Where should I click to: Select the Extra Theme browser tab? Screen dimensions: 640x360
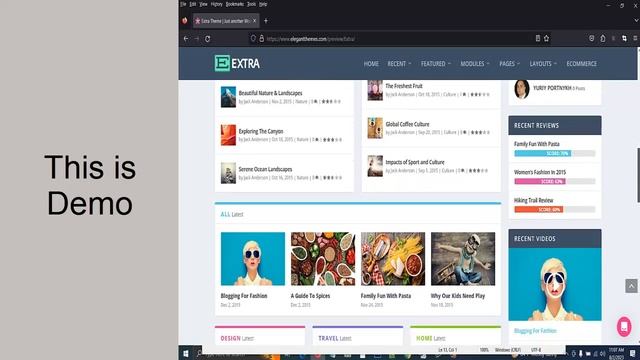pyautogui.click(x=225, y=21)
